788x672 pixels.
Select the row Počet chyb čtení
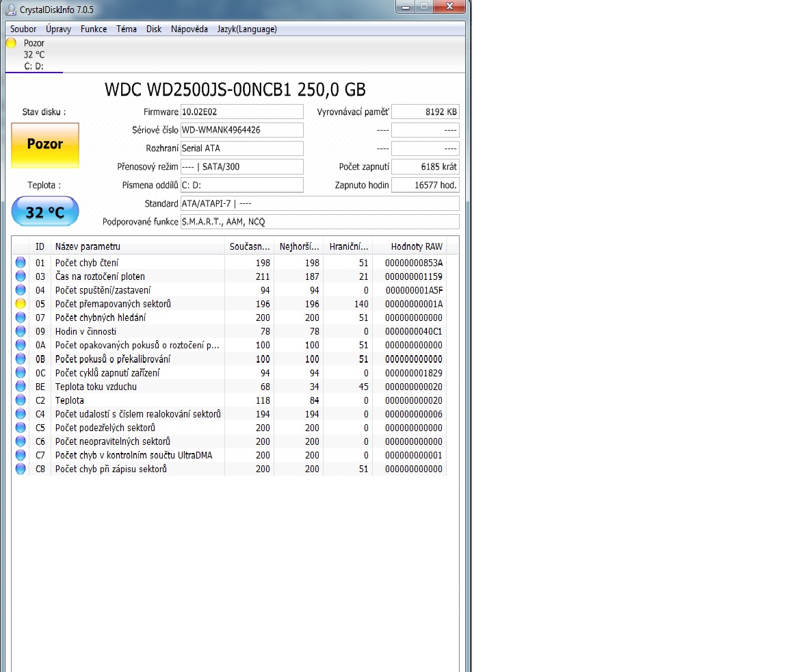tap(228, 262)
